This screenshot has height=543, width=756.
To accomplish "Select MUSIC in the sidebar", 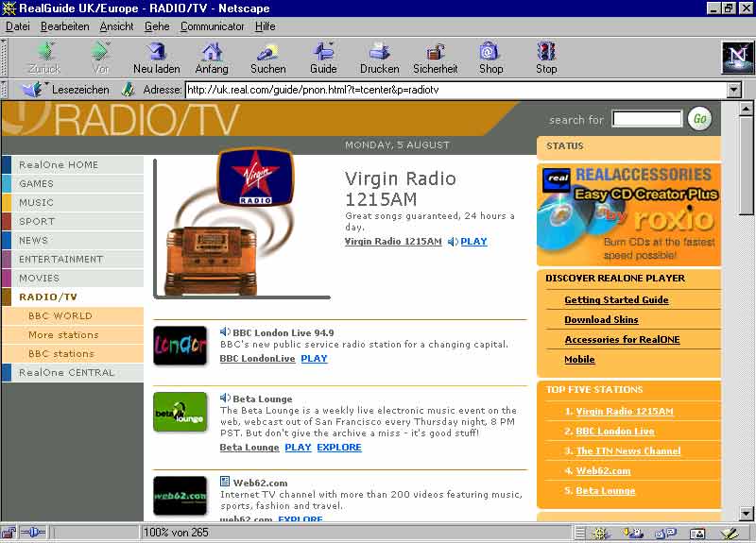I will (73, 202).
